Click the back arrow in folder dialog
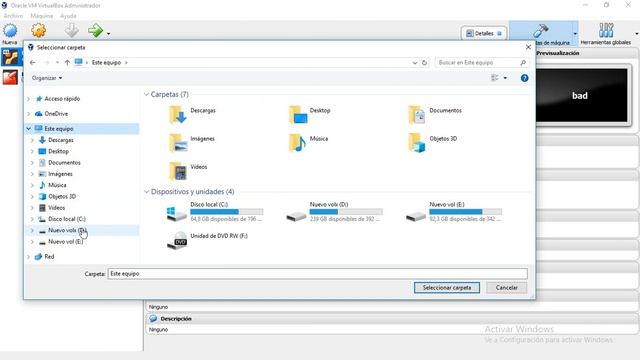The width and height of the screenshot is (640, 360). point(33,62)
